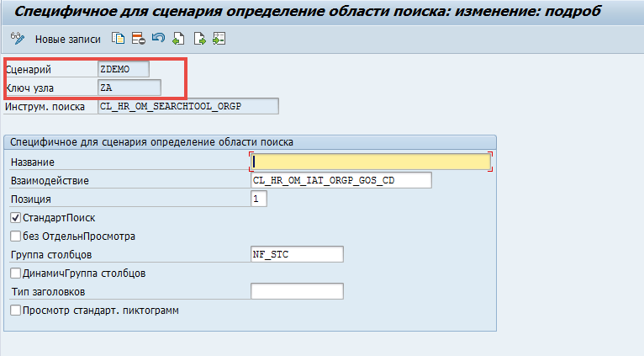Screen dimensions: 644x356
Task: Click the Позиция field containing 1
Action: click(x=259, y=199)
